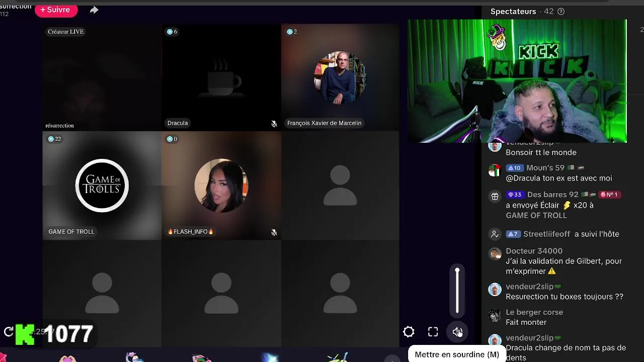This screenshot has height=362, width=644.
Task: Toggle fullscreen mode icon
Action: point(433,332)
